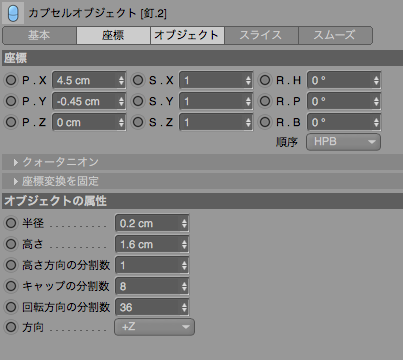The height and width of the screenshot is (360, 403).
Task: Expand the 座標変換を固定 section
Action: click(202, 181)
